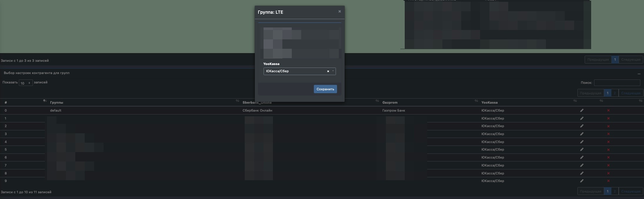
Task: Edit the default group row with pencil
Action: [x=582, y=111]
